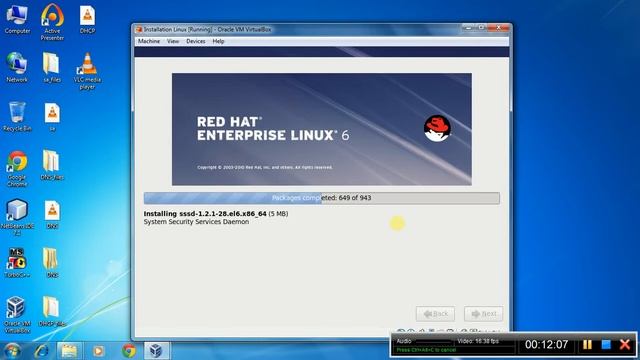Stop the screen recording with blue square
This screenshot has height=360, width=640.
click(x=606, y=344)
